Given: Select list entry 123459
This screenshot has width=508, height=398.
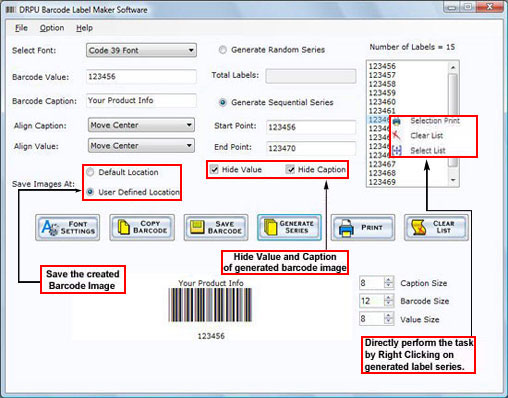Looking at the screenshot, I should point(382,93).
